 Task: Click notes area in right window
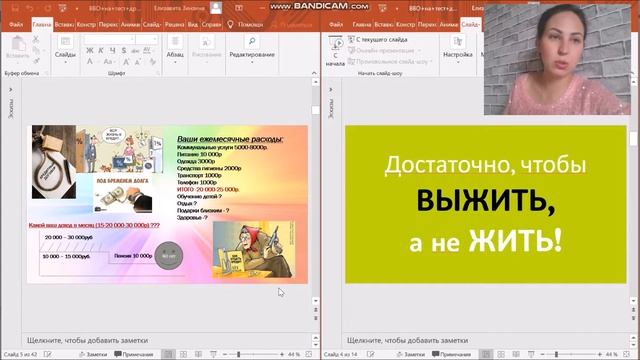[x=486, y=340]
